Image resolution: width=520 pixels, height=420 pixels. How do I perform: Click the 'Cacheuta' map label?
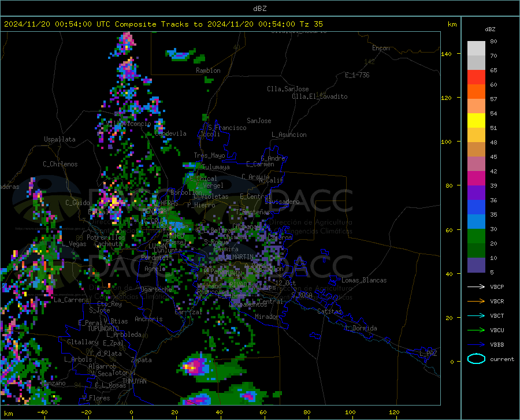(109, 244)
